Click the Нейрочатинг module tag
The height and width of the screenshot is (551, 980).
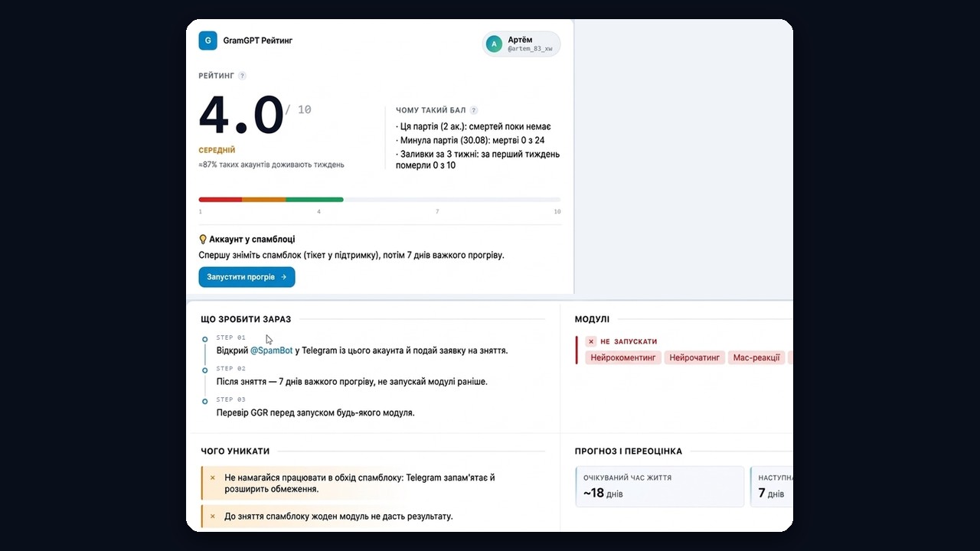(696, 357)
